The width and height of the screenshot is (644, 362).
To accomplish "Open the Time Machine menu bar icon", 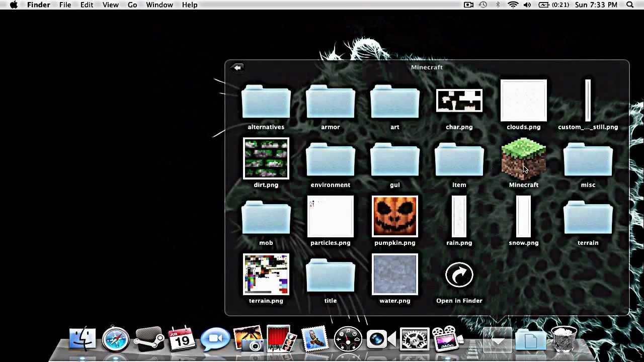I will coord(483,5).
